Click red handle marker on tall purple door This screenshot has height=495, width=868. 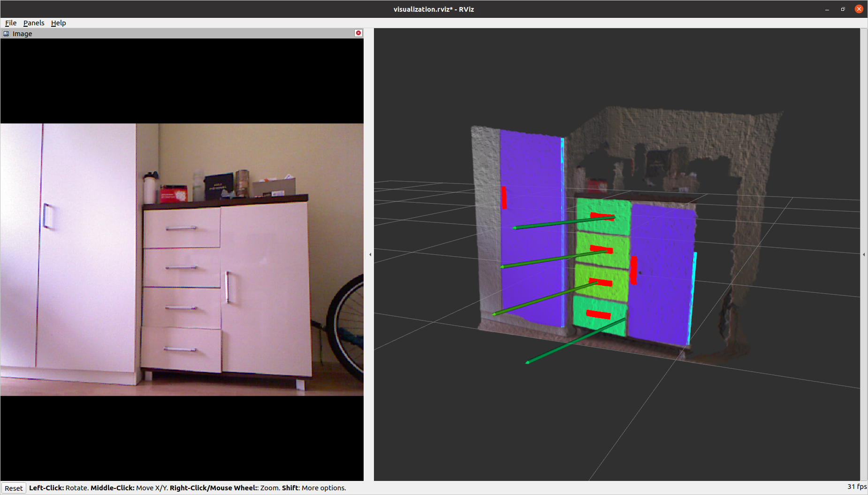point(504,198)
